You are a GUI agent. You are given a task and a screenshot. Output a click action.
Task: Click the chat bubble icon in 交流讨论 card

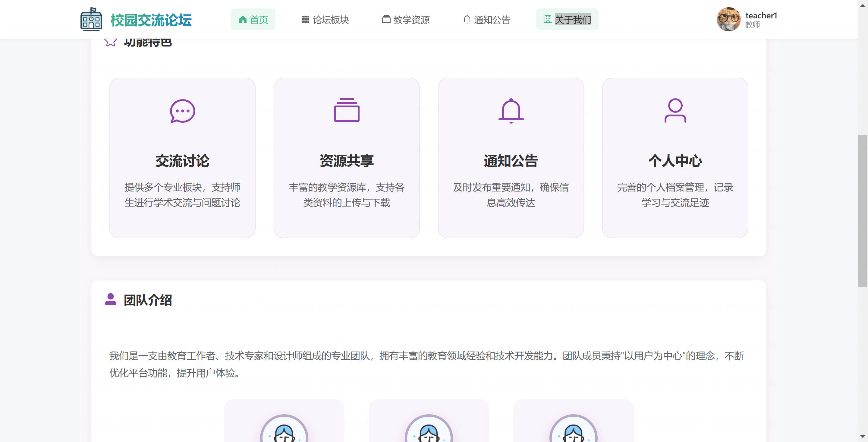click(x=183, y=111)
